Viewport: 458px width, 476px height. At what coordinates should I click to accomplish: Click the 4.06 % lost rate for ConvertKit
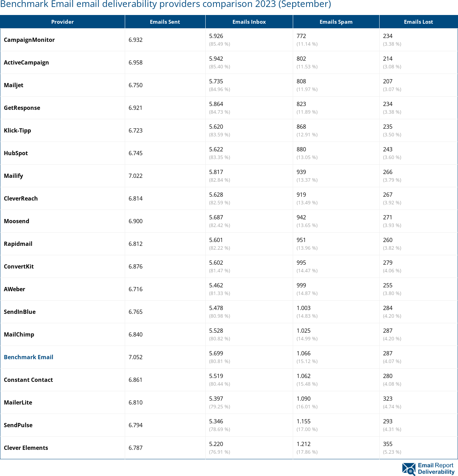392,271
